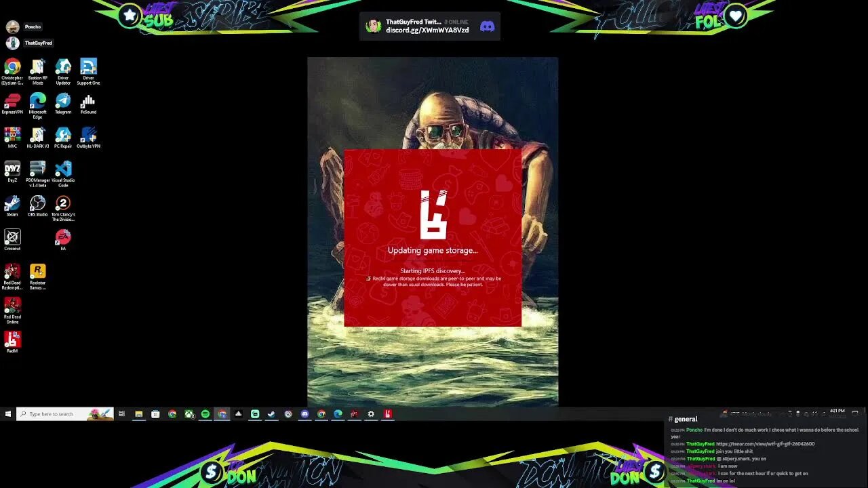Open Task View on the taskbar
This screenshot has height=488, width=868.
pyautogui.click(x=122, y=414)
